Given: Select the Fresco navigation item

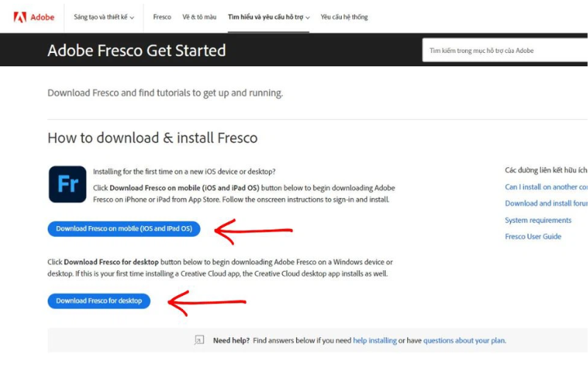Looking at the screenshot, I should click(162, 17).
